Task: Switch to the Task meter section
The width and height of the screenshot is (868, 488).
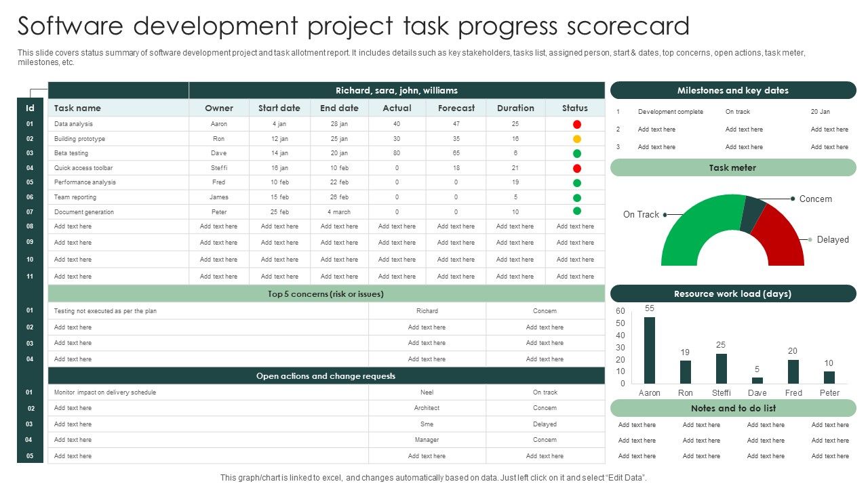Action: pyautogui.click(x=733, y=167)
